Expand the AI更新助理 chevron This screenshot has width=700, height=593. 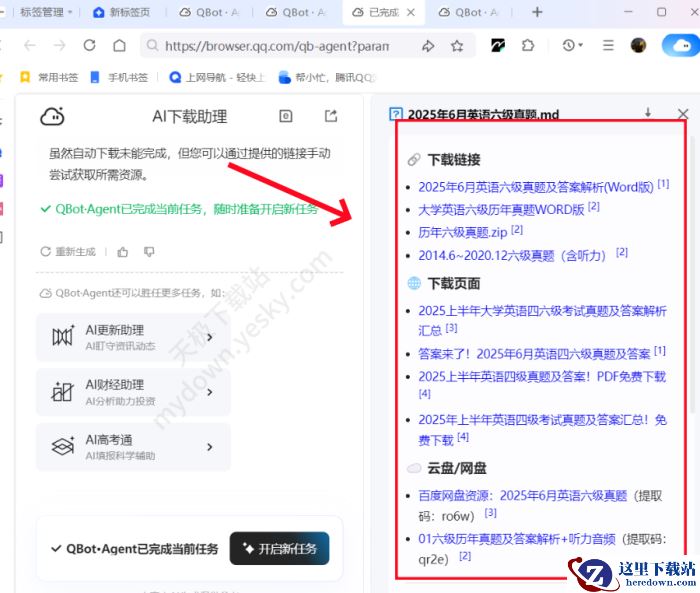click(x=210, y=337)
